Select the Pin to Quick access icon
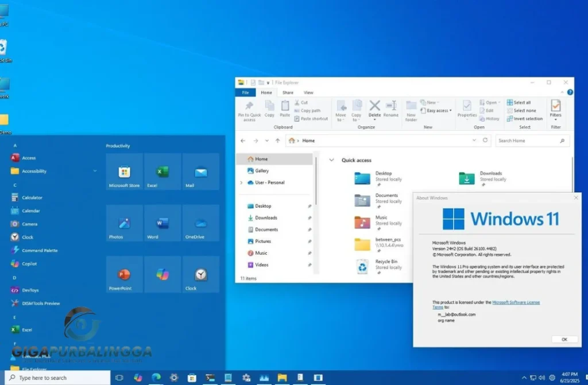 point(249,111)
